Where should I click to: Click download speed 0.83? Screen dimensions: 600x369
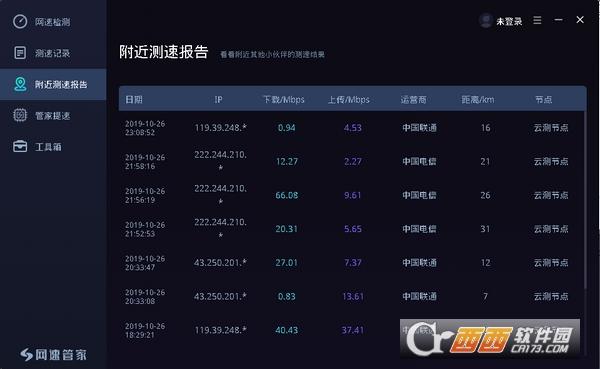click(287, 296)
